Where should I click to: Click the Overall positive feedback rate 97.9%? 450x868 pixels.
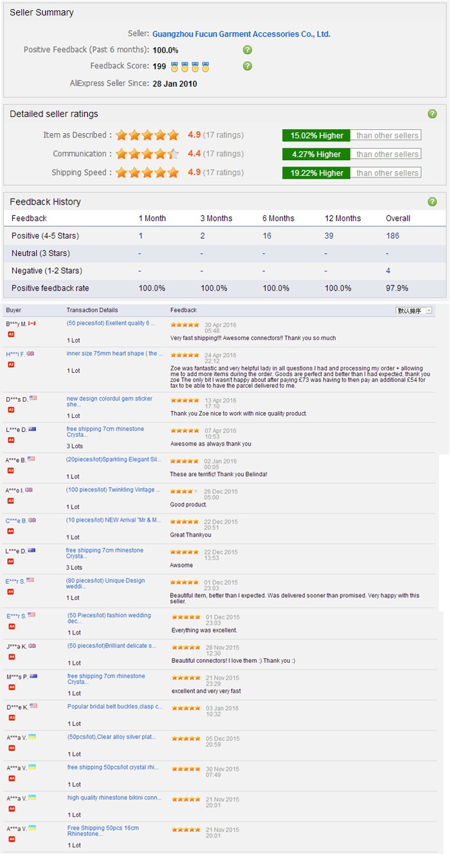coord(397,288)
